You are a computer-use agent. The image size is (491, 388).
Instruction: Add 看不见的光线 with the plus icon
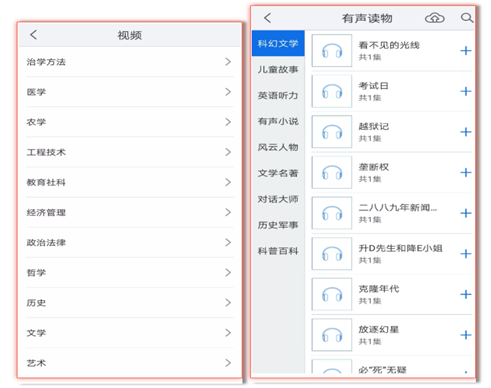[466, 51]
